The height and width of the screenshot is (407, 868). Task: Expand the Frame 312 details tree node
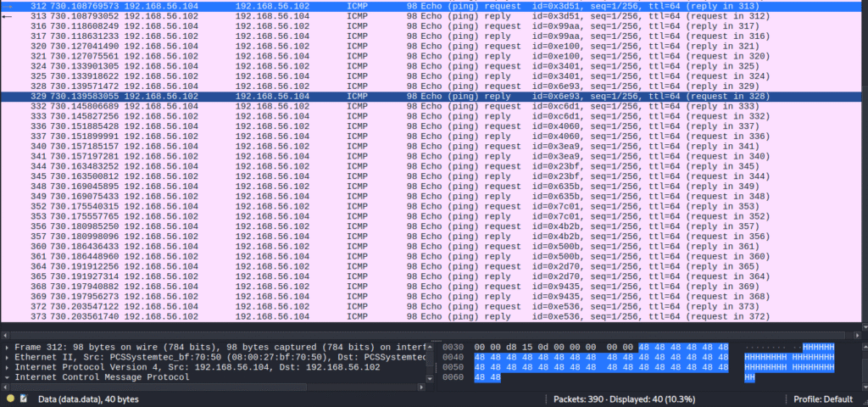click(x=8, y=348)
